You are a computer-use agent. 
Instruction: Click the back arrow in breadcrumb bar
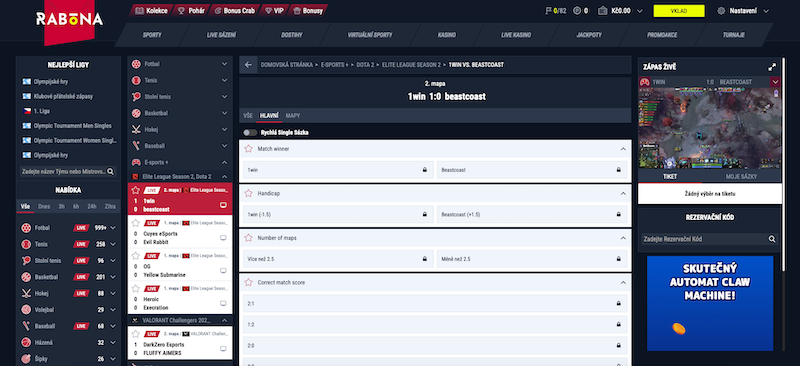pyautogui.click(x=248, y=65)
